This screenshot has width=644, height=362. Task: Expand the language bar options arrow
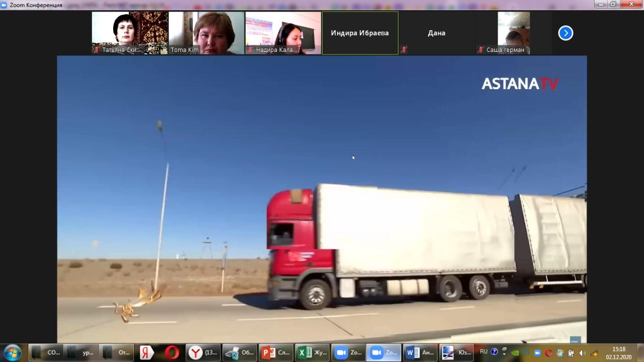504,353
